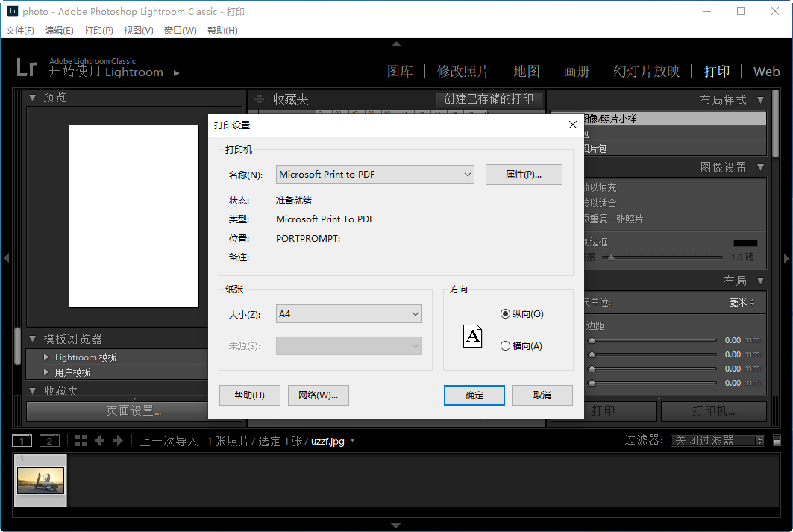
Task: Hide the left panel with edge arrow
Action: point(6,258)
